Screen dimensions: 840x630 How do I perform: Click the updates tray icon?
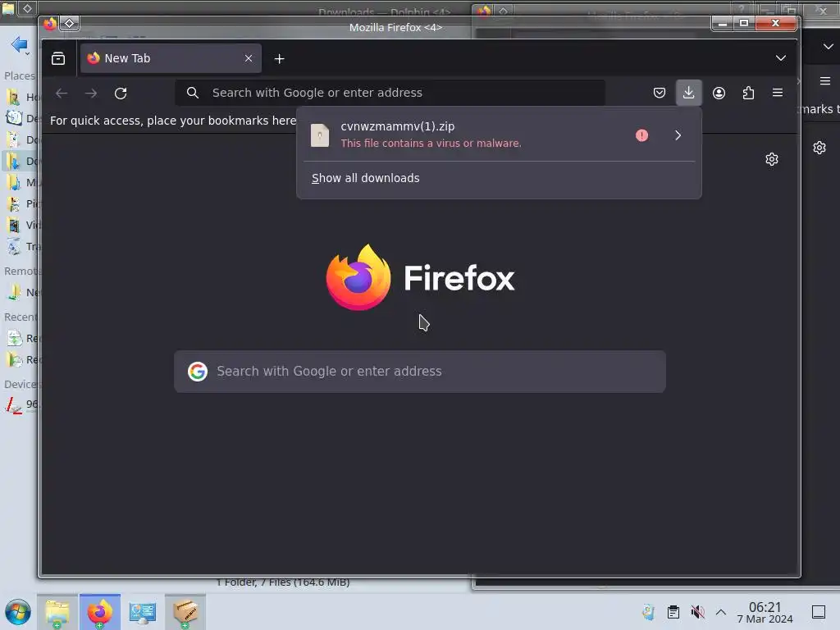point(649,612)
